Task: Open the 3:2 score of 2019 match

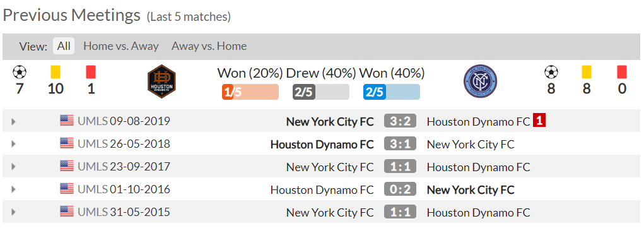Action: (x=400, y=121)
